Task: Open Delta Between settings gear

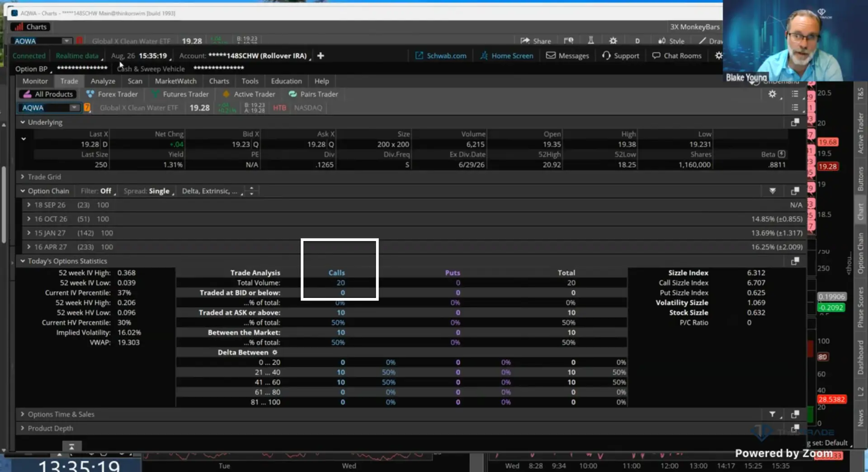Action: [x=274, y=352]
